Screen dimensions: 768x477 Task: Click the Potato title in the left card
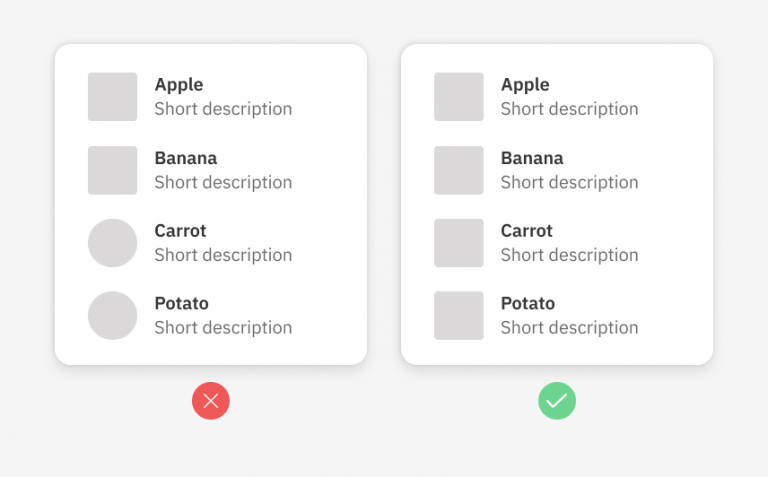181,303
